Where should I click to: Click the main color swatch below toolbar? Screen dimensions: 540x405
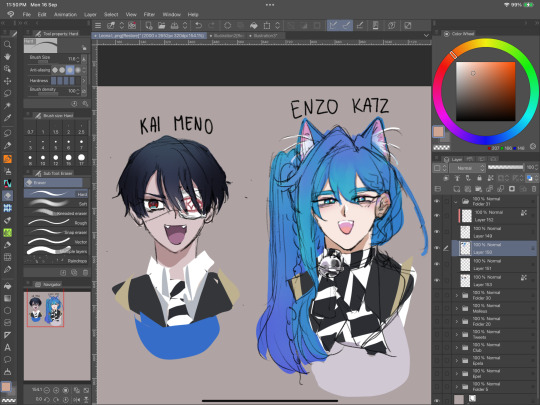click(x=6, y=386)
